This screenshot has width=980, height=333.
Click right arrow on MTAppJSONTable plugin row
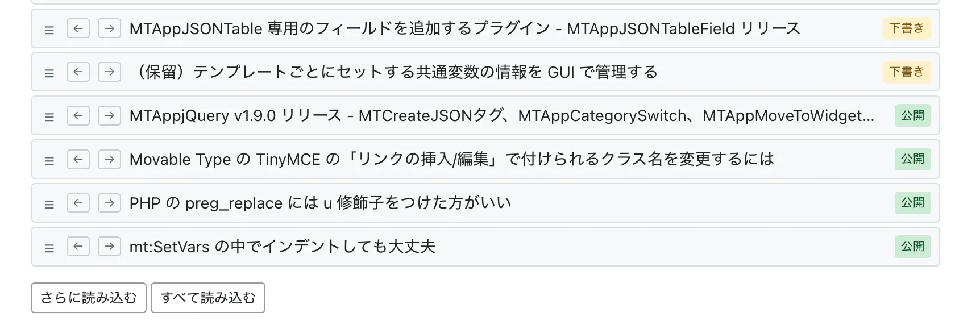click(109, 28)
